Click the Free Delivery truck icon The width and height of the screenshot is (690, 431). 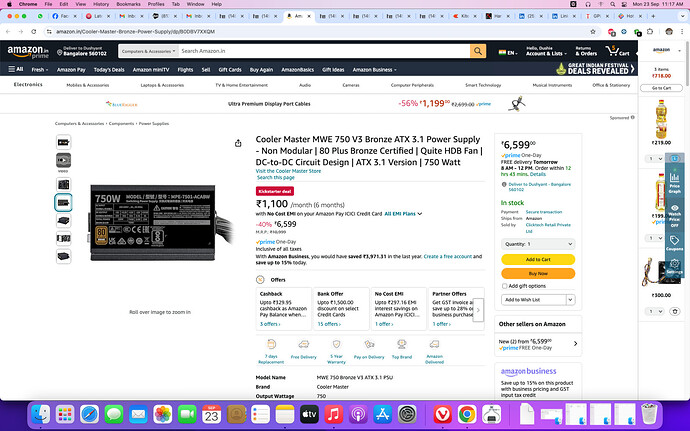tap(304, 344)
